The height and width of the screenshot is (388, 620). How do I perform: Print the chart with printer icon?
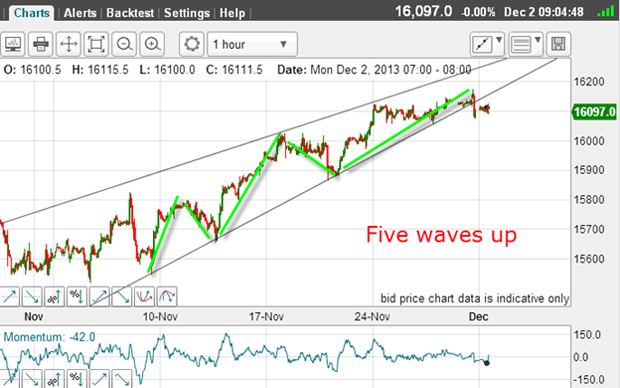40,44
